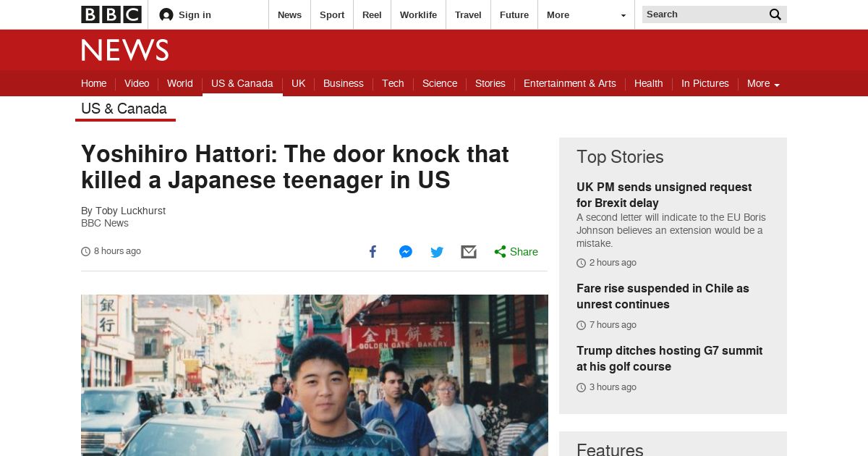868x456 pixels.
Task: Go to the UK news section
Action: click(298, 83)
